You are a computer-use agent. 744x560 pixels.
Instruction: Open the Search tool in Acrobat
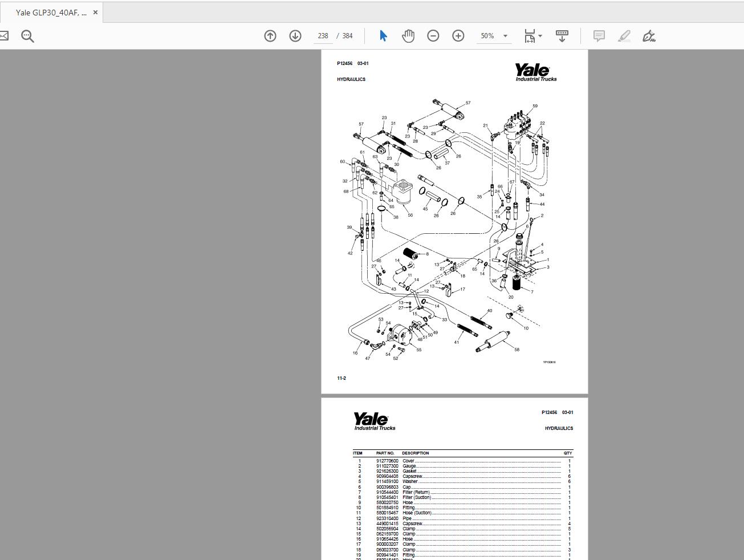pos(27,35)
